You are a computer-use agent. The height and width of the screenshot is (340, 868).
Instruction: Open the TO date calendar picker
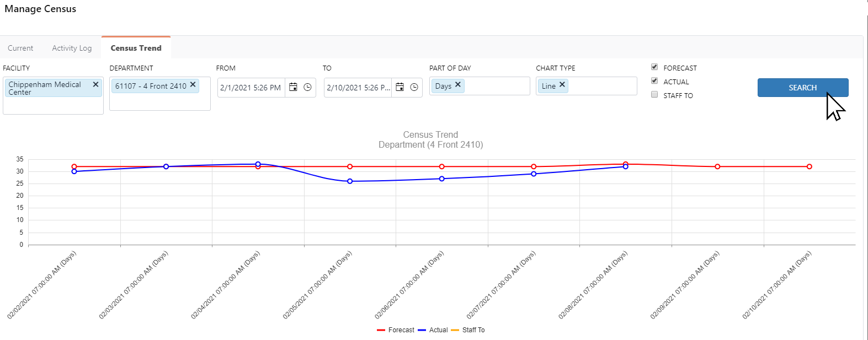click(x=400, y=87)
